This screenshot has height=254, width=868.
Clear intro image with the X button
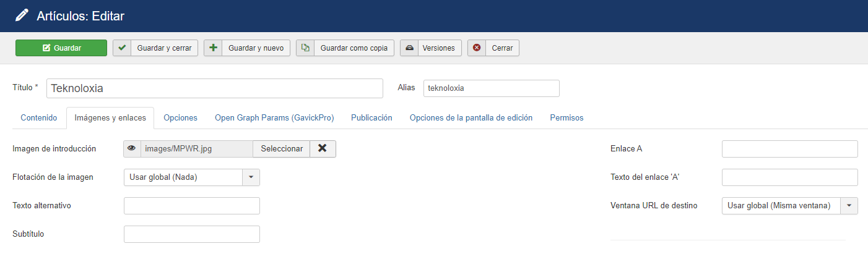pyautogui.click(x=323, y=148)
